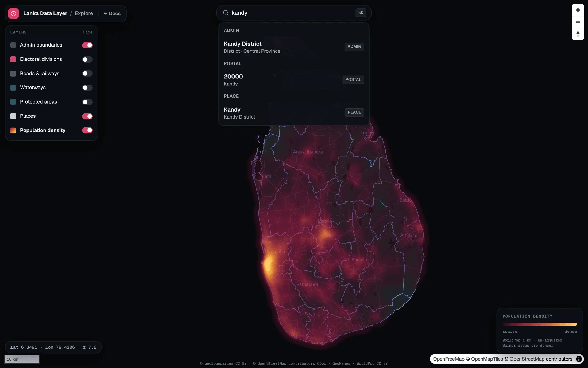Viewport: 588px width, 368px height.
Task: Click the Lanka Data Layer compass logo
Action: (x=13, y=13)
